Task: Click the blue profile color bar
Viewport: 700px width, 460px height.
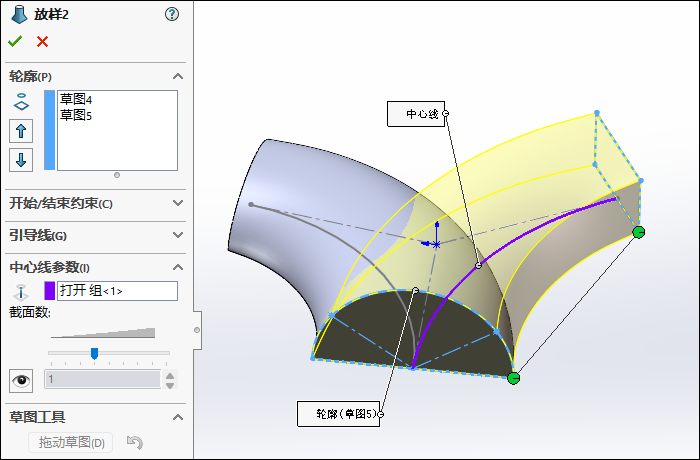Action: 50,130
